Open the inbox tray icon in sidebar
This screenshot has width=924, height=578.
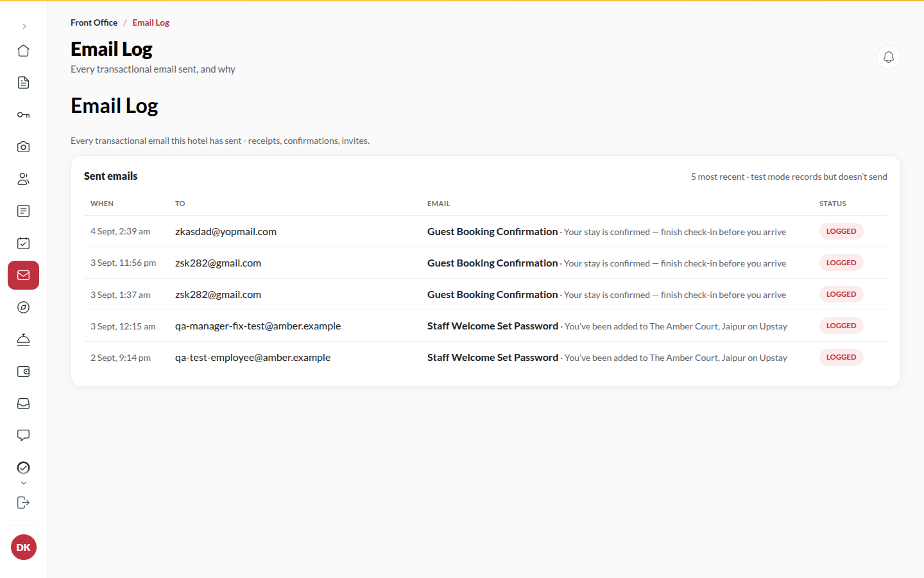[x=24, y=404]
